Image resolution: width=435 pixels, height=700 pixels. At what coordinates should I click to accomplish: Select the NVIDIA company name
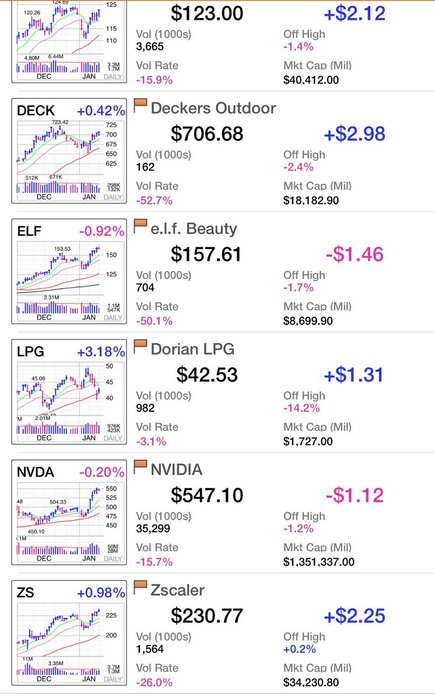[x=176, y=470]
